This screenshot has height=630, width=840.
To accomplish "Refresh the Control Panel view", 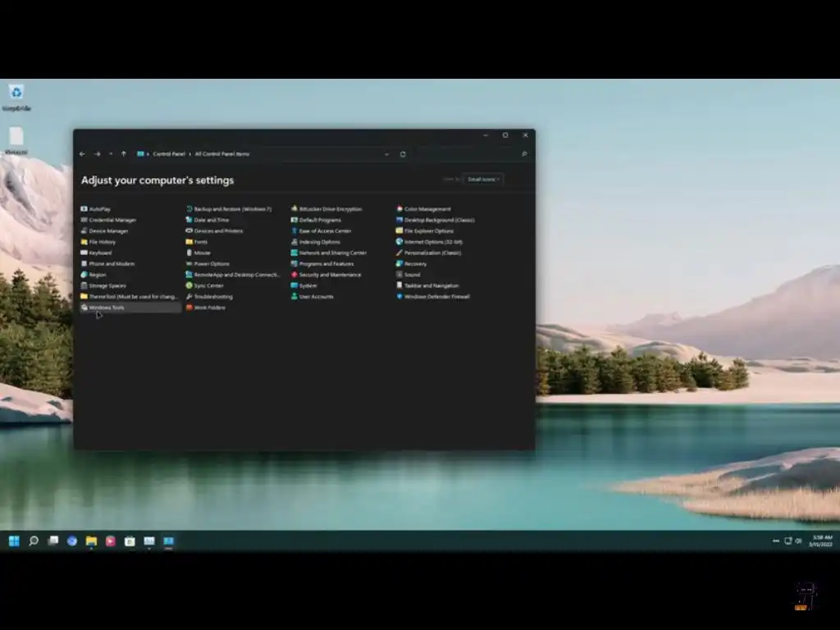I will [x=403, y=154].
